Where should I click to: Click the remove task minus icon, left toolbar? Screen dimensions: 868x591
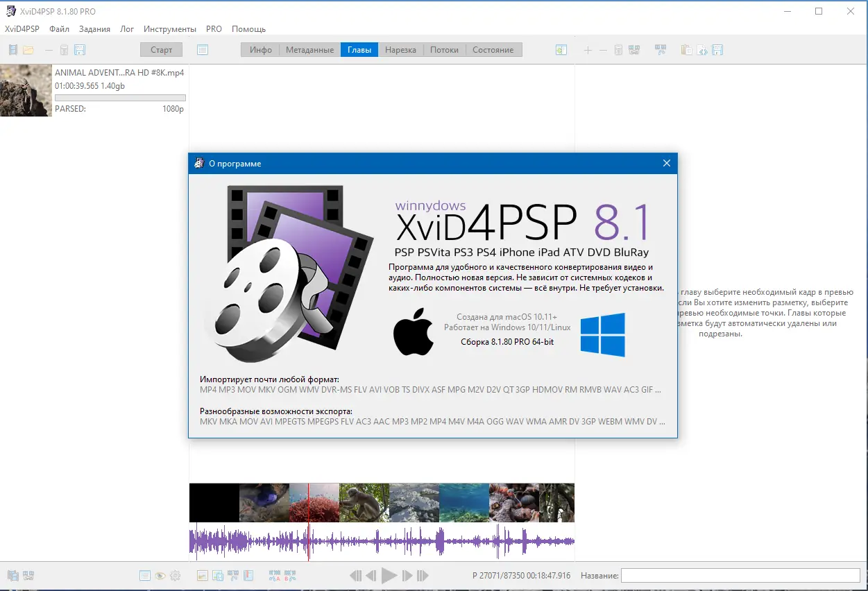tap(49, 50)
